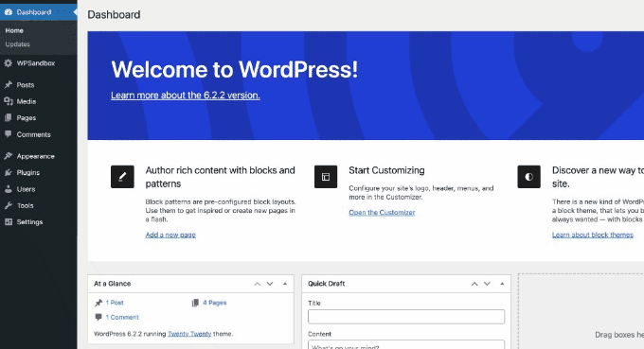Click the Dashboard page heading
This screenshot has width=644, height=349.
(x=114, y=15)
